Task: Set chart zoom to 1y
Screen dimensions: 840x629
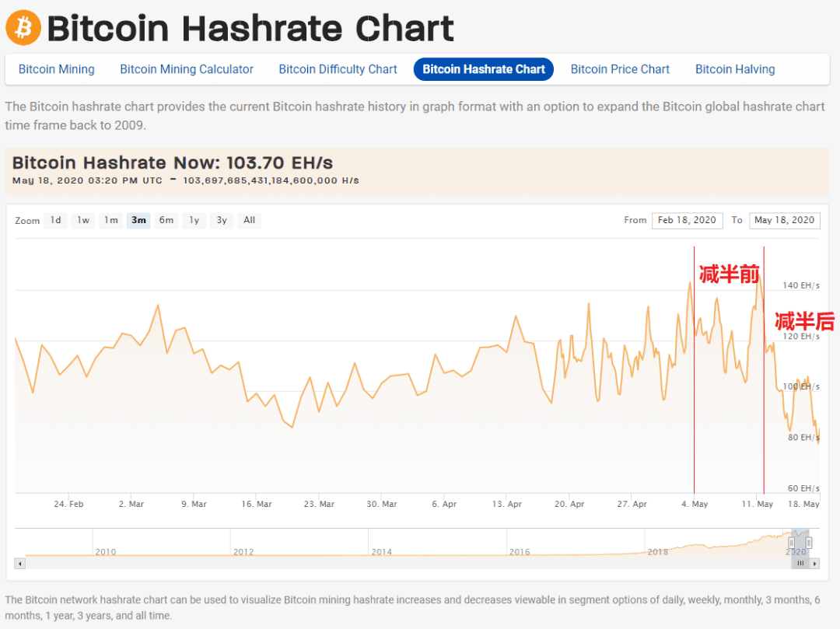Action: coord(194,220)
